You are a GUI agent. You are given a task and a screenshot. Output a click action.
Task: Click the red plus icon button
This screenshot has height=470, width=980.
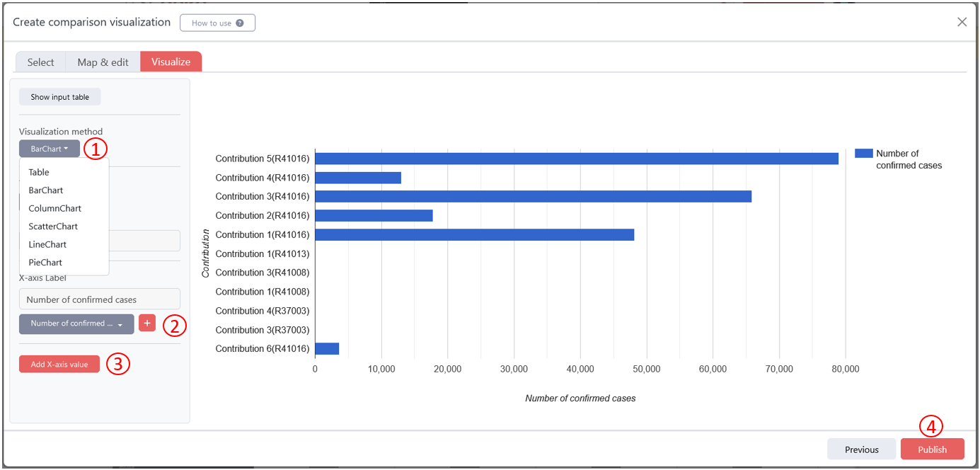pyautogui.click(x=147, y=323)
